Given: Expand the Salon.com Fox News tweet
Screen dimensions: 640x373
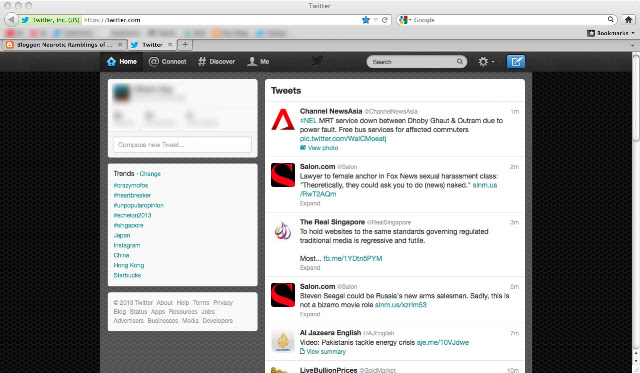Looking at the screenshot, I should pyautogui.click(x=310, y=203).
